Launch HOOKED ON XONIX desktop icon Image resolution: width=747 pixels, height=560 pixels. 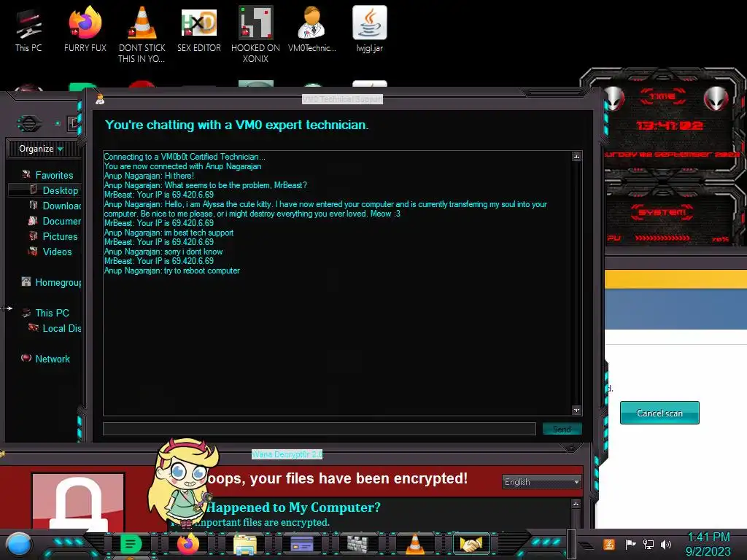pyautogui.click(x=255, y=34)
